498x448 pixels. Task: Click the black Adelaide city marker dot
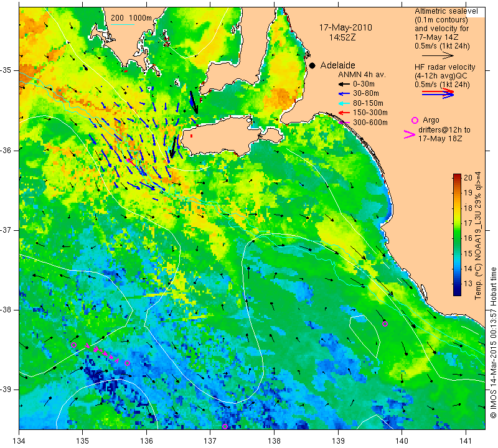click(312, 65)
